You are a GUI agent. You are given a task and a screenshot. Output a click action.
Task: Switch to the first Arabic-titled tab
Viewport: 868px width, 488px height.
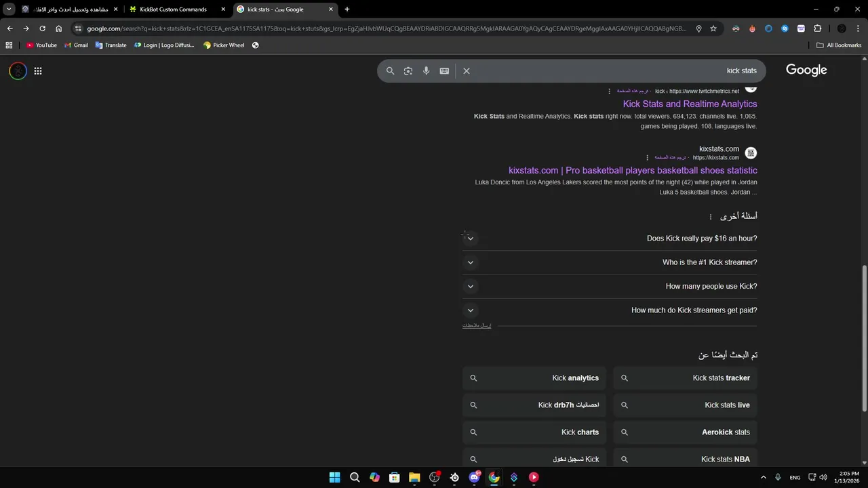point(69,9)
